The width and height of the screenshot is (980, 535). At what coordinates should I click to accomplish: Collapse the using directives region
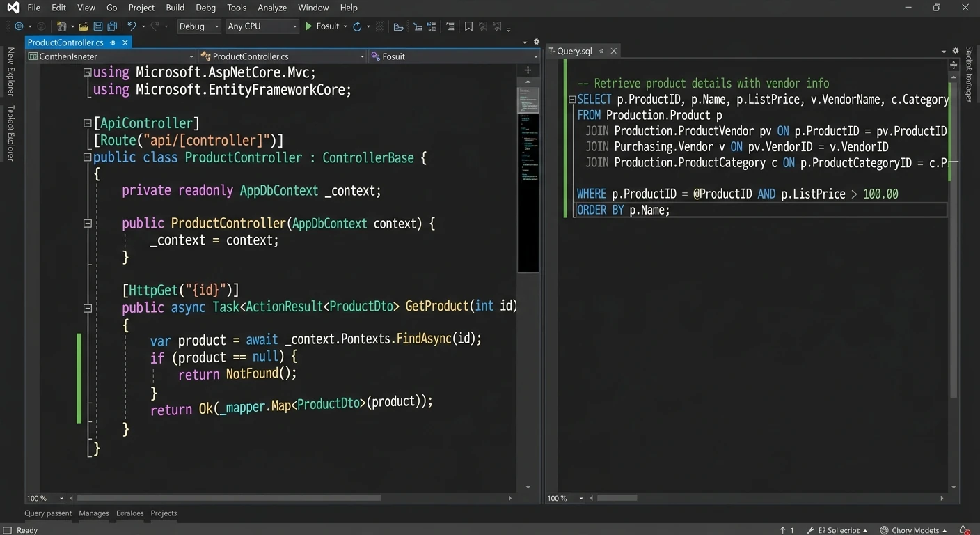tap(87, 72)
